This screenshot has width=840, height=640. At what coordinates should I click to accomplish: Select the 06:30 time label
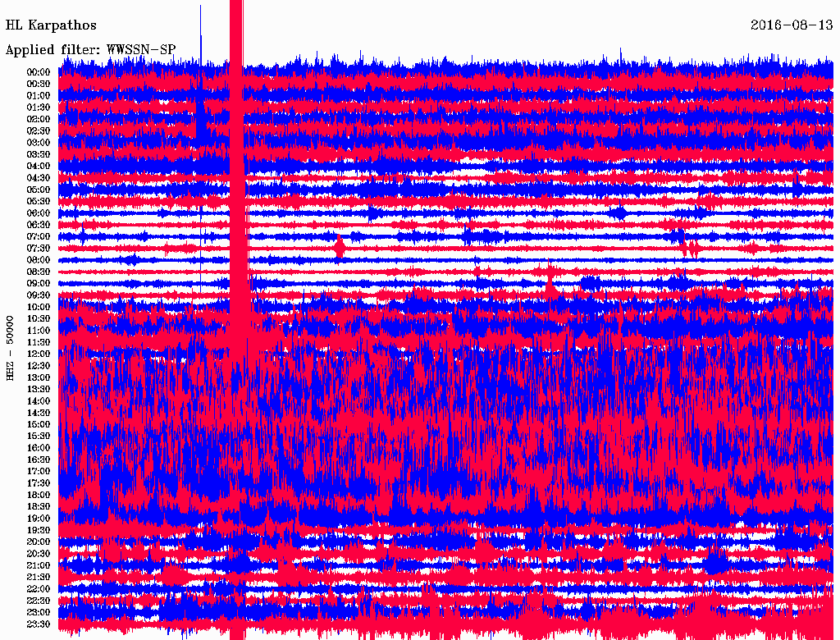(x=39, y=225)
